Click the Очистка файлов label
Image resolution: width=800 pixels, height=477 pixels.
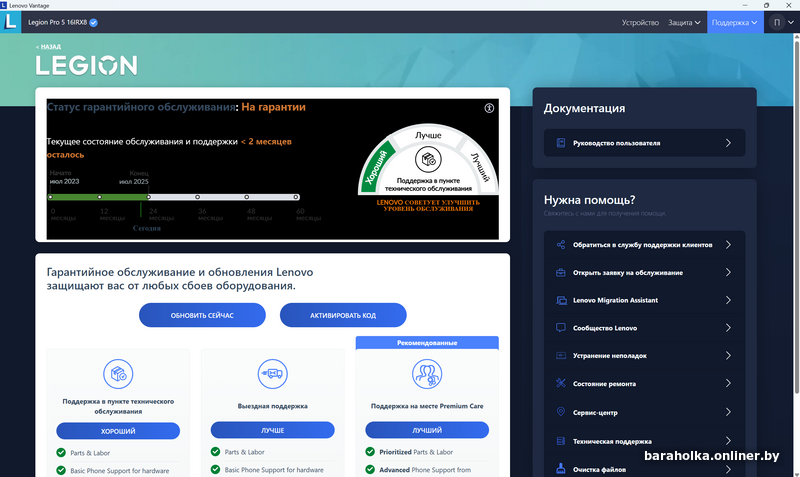tap(599, 469)
